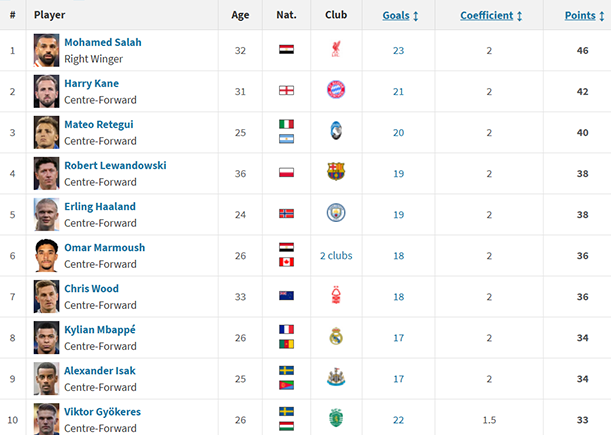Click Nottingham Forest crest in Wood's row
Image resolution: width=611 pixels, height=435 pixels.
click(336, 295)
